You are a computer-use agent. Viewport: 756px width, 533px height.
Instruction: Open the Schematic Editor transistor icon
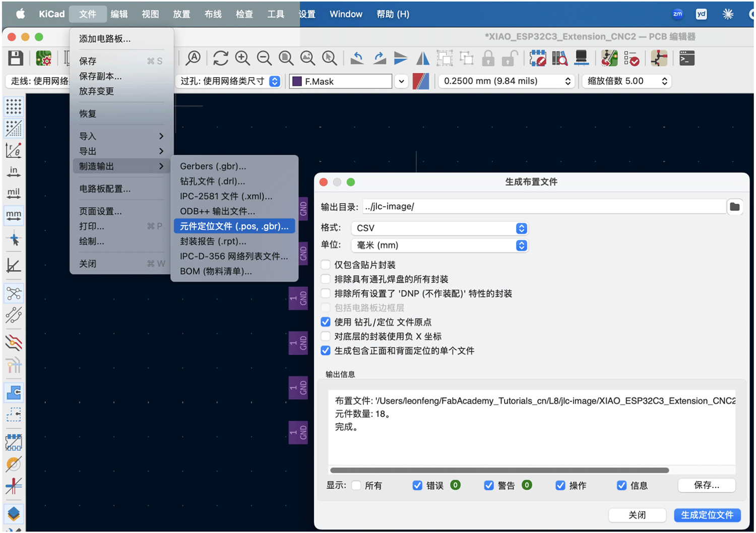tap(659, 58)
